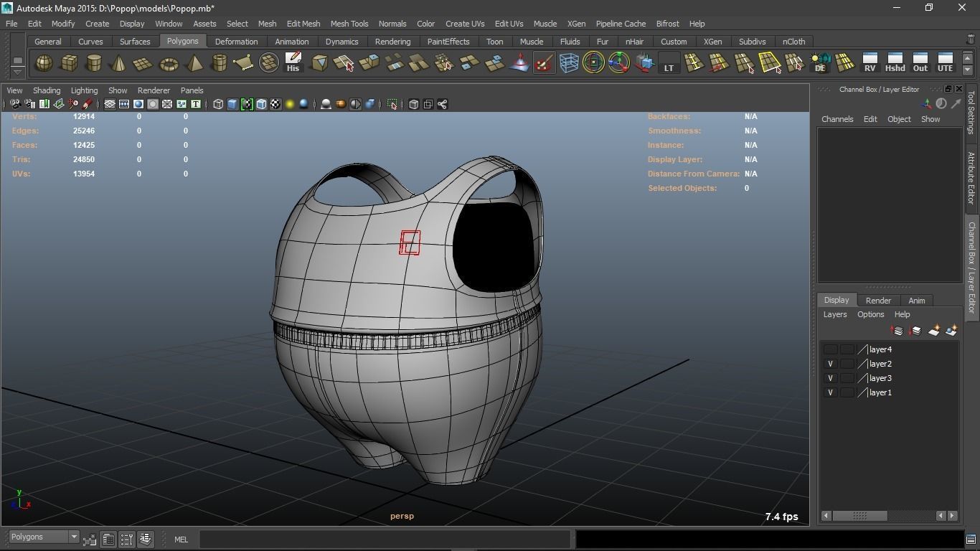Toggle visibility V box for layer4
Image resolution: width=980 pixels, height=551 pixels.
click(x=830, y=349)
